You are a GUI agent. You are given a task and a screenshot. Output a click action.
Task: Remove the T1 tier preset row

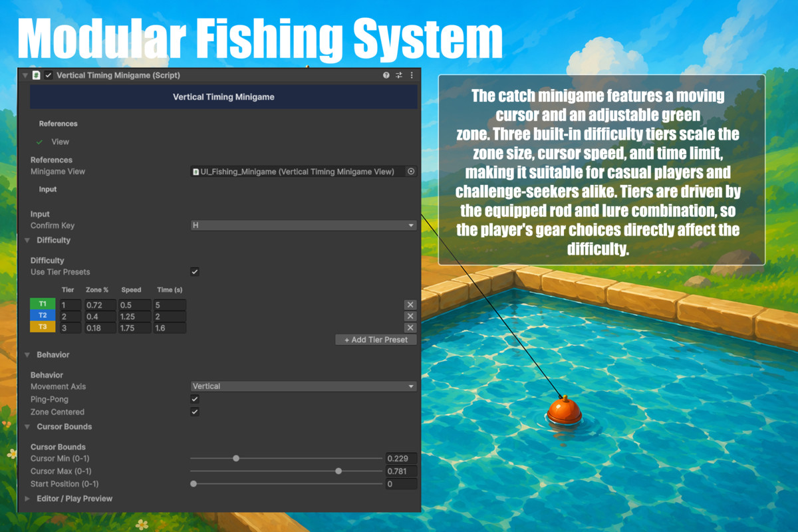point(410,305)
